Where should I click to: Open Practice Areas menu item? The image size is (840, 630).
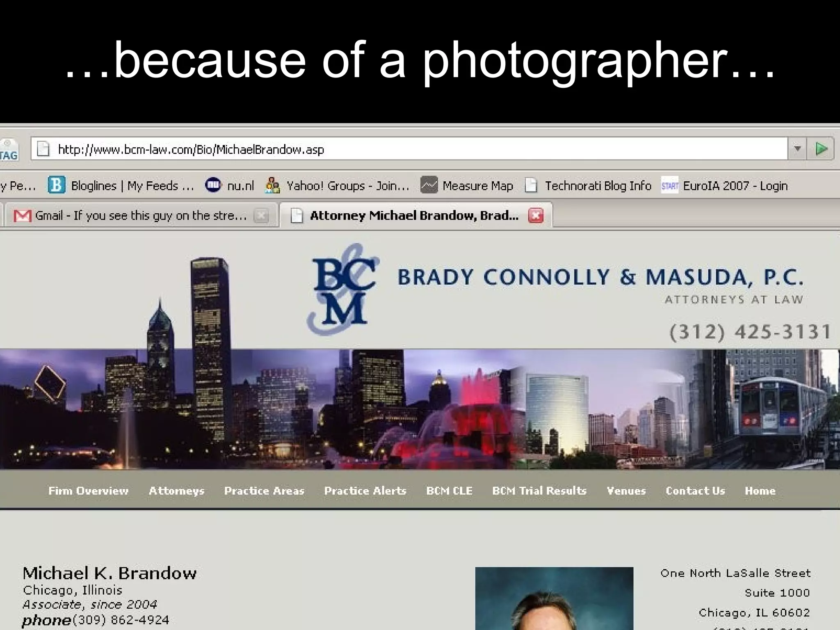coord(264,491)
